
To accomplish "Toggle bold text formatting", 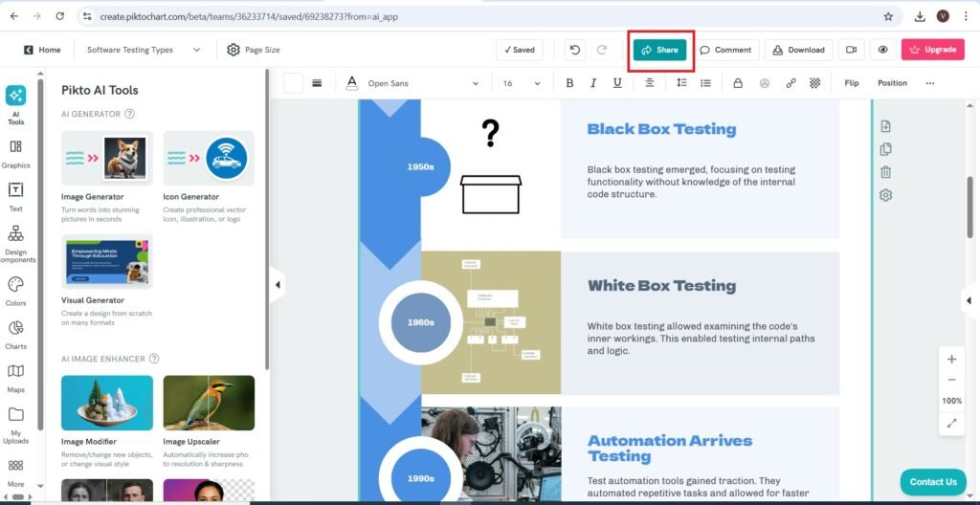I will [569, 83].
